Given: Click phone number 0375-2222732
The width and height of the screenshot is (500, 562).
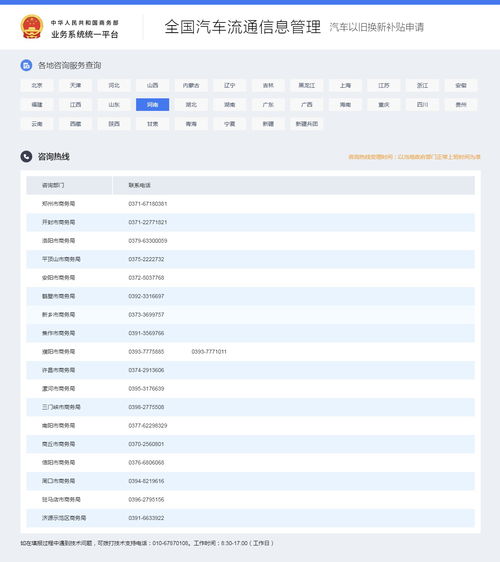Looking at the screenshot, I should 146,259.
